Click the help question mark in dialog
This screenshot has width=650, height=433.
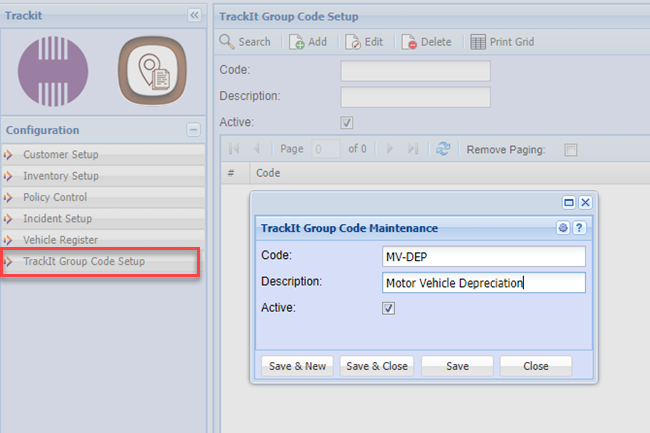[x=579, y=228]
